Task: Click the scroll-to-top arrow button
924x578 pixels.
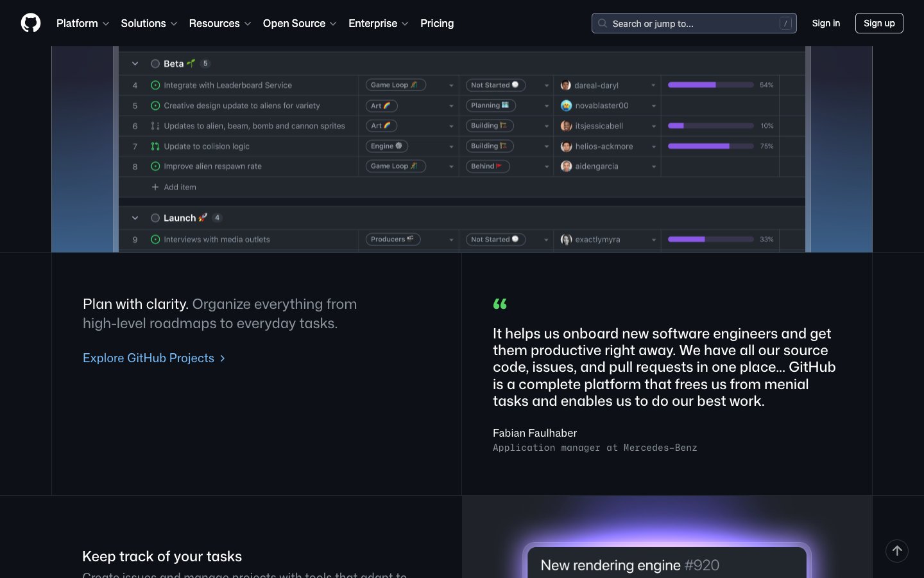Action: point(896,550)
